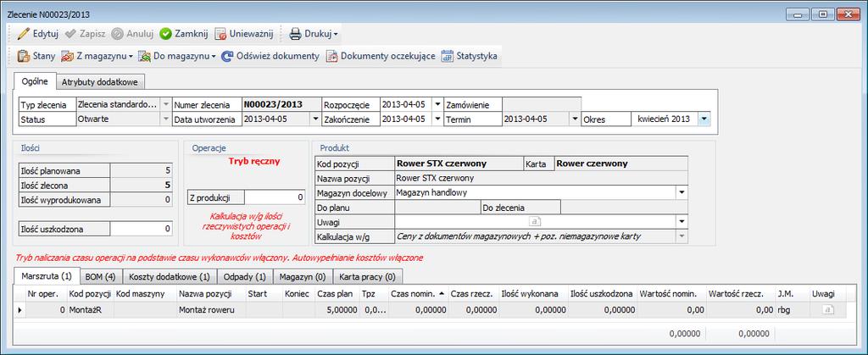This screenshot has height=355, width=868.
Task: Select the Montaż roweru cell
Action: [210, 310]
